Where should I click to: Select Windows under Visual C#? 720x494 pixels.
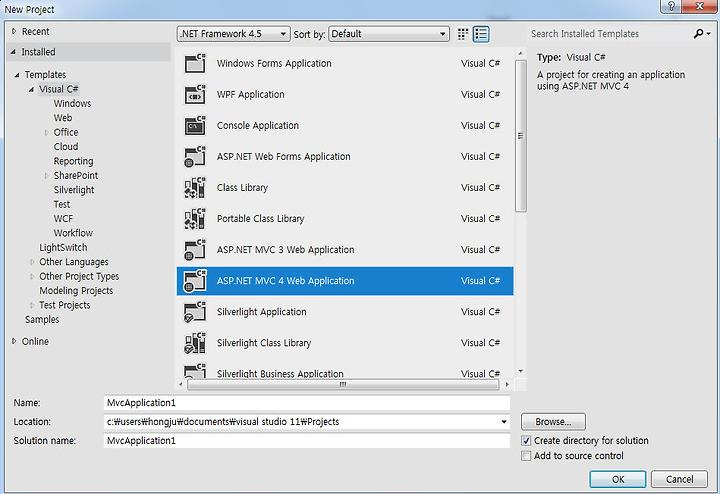click(x=72, y=103)
